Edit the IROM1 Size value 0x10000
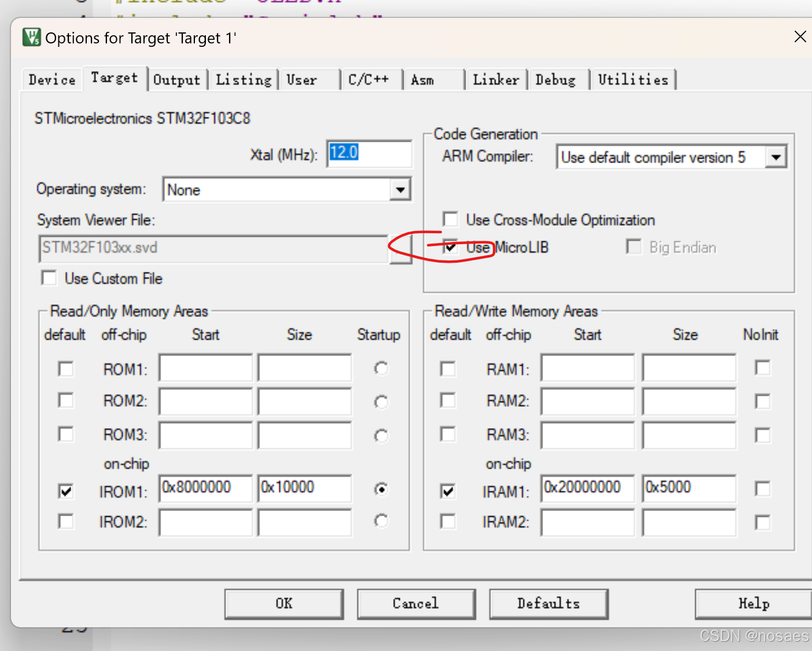The height and width of the screenshot is (651, 812). (305, 488)
